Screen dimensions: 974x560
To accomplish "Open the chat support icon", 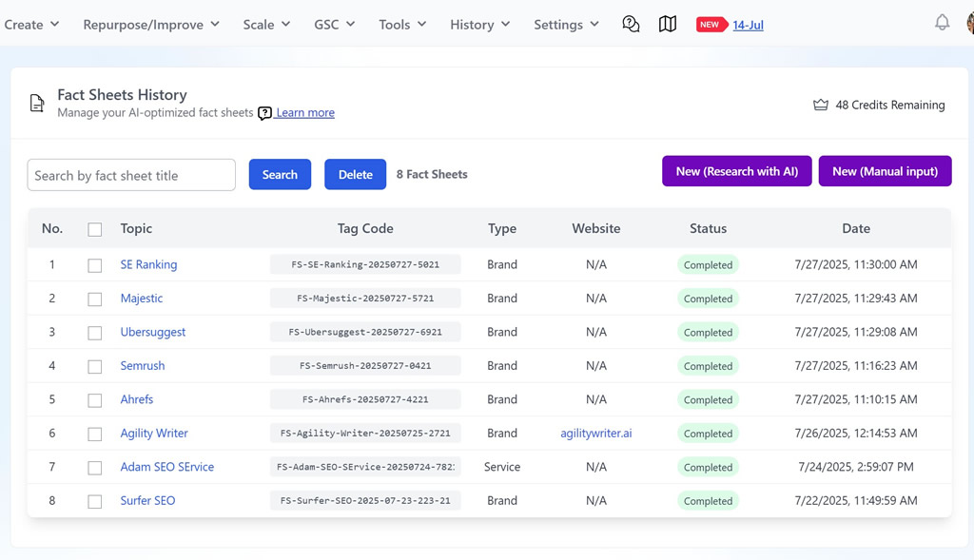I will (631, 24).
